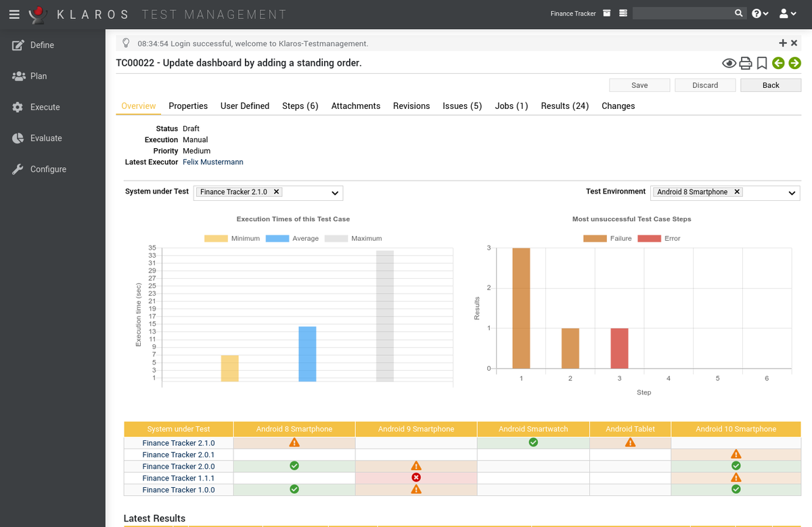Open the Issues (5) tab
The height and width of the screenshot is (527, 812).
(x=462, y=106)
